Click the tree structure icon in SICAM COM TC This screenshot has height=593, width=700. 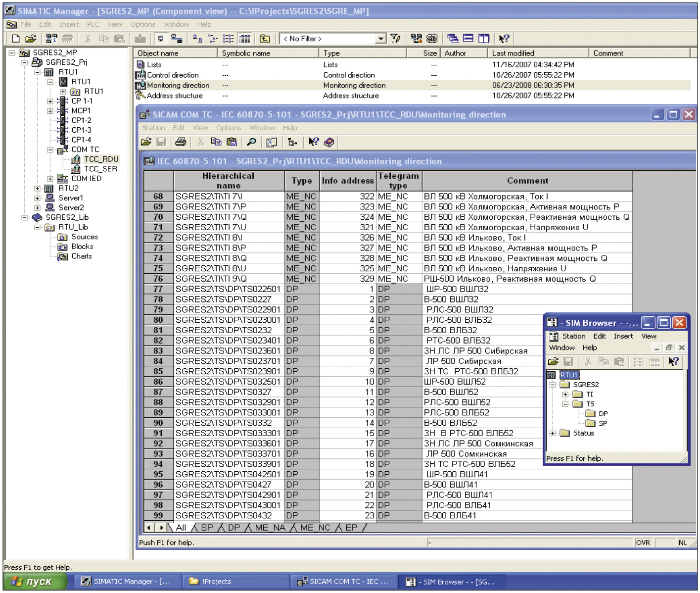[292, 142]
